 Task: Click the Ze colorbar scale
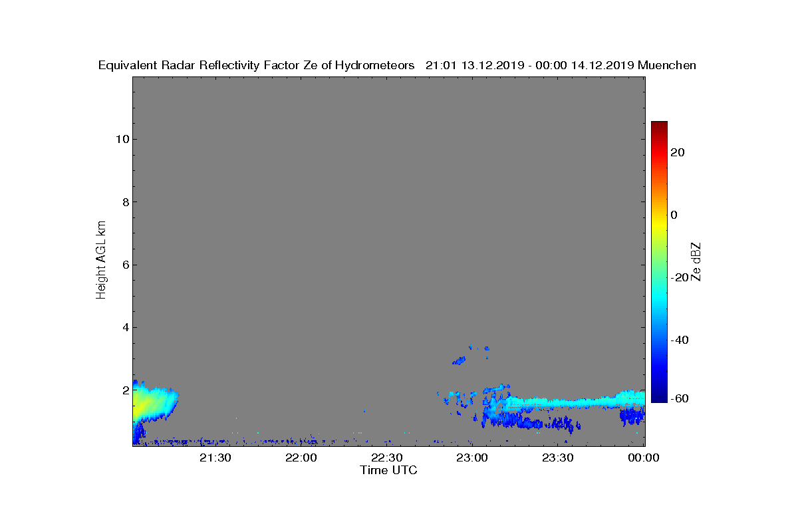click(x=659, y=262)
